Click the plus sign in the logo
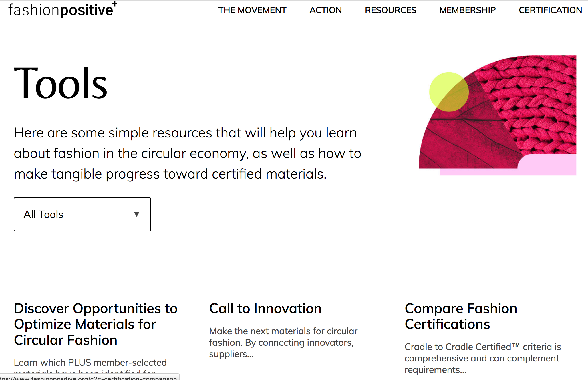The image size is (588, 380). [115, 4]
